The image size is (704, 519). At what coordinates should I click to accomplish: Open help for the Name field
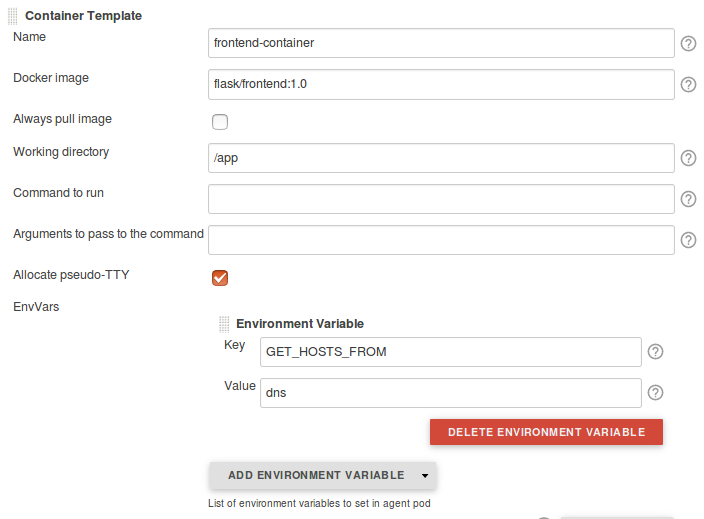point(688,44)
